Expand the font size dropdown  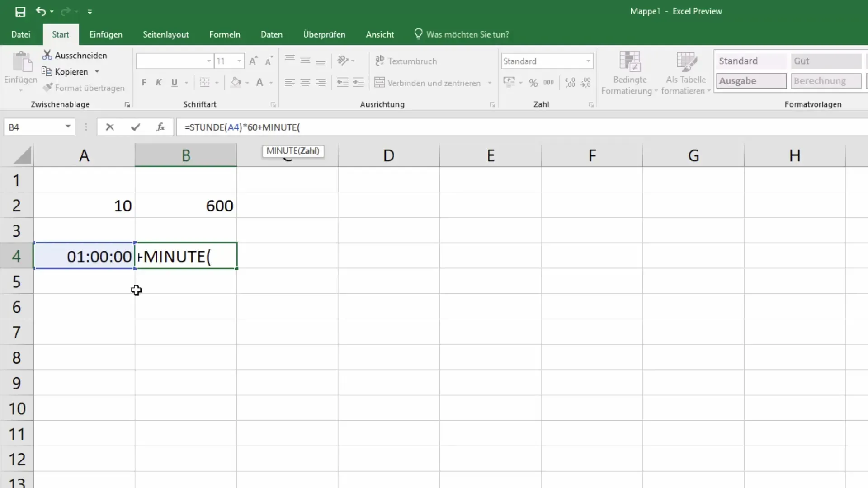[238, 61]
